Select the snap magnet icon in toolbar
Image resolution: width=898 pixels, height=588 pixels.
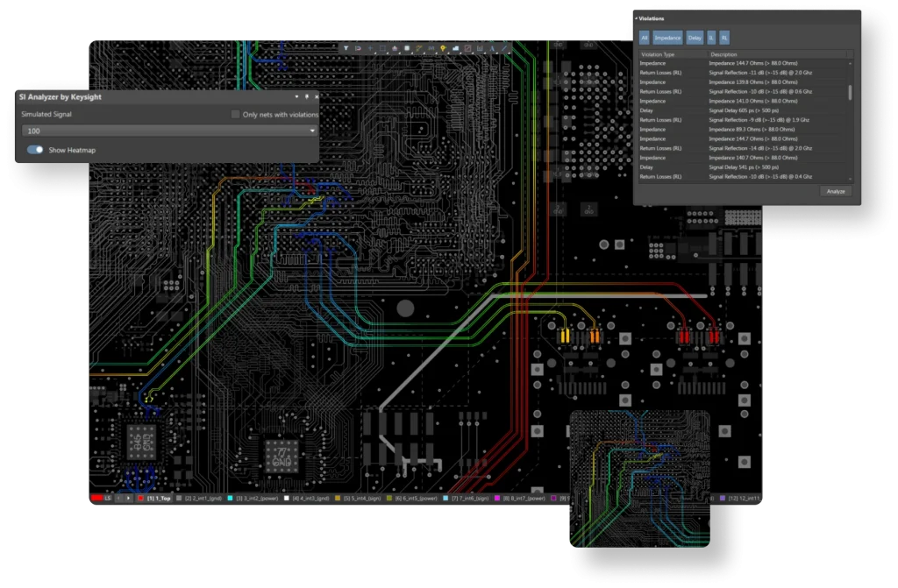[x=358, y=48]
